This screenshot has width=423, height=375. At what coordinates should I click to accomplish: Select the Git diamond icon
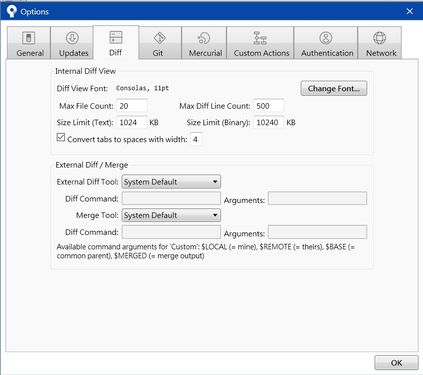160,38
